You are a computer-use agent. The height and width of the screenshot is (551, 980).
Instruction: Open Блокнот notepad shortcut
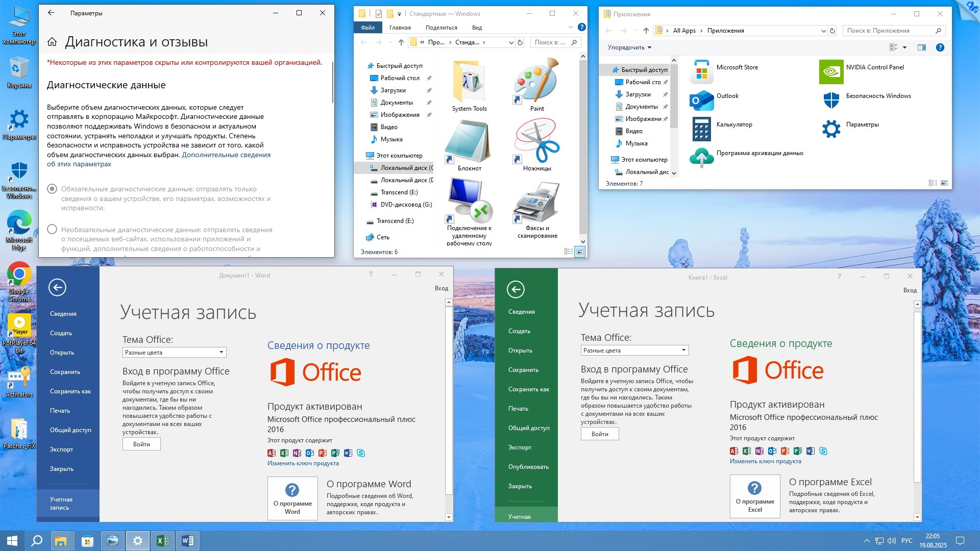(x=469, y=141)
